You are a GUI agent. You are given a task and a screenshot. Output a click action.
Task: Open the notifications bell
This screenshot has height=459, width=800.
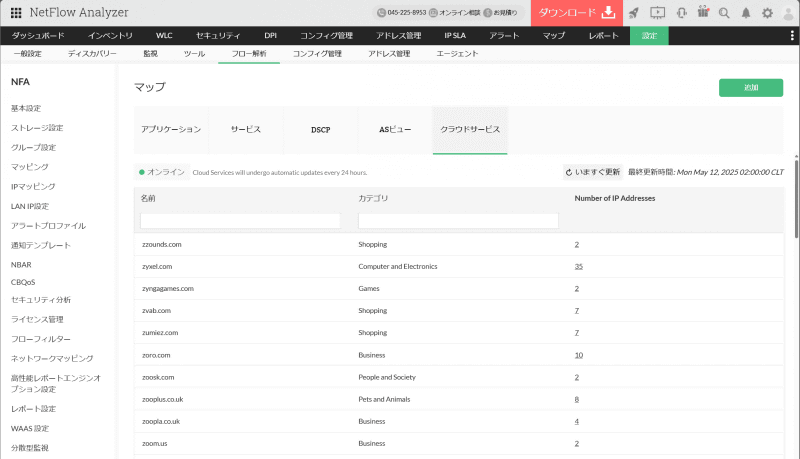tap(746, 13)
